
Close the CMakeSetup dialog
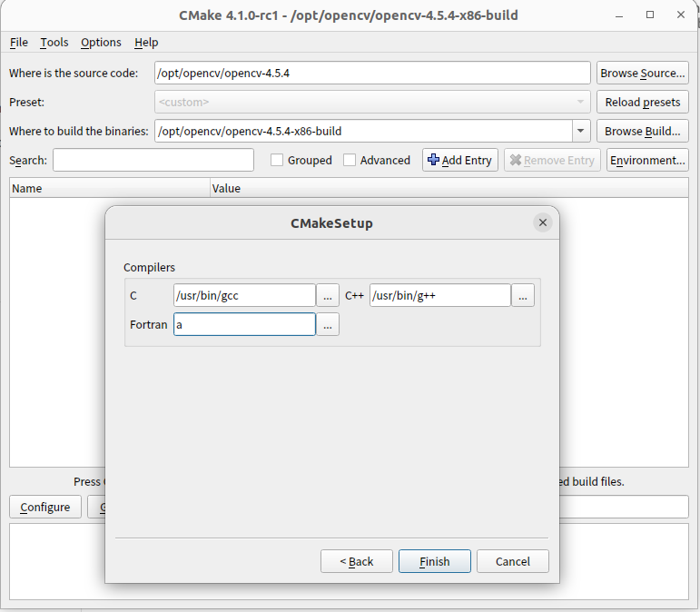(542, 222)
